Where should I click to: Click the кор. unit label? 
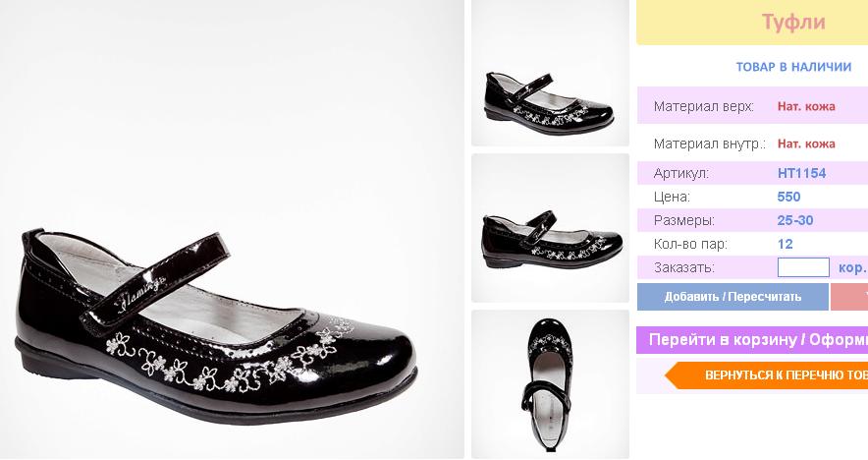(x=852, y=267)
